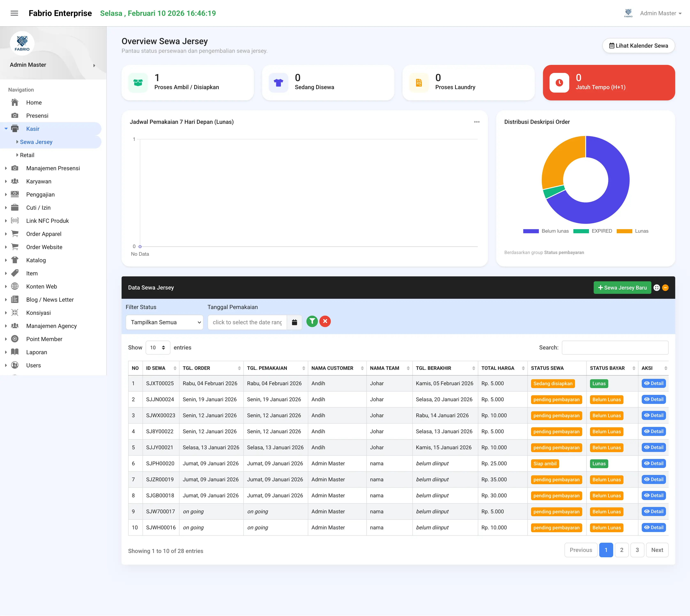This screenshot has width=690, height=616.
Task: Open the Show entries count dropdown
Action: (158, 348)
